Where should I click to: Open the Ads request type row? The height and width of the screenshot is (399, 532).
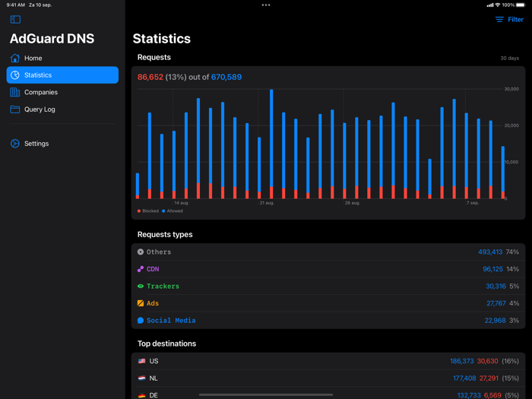328,303
